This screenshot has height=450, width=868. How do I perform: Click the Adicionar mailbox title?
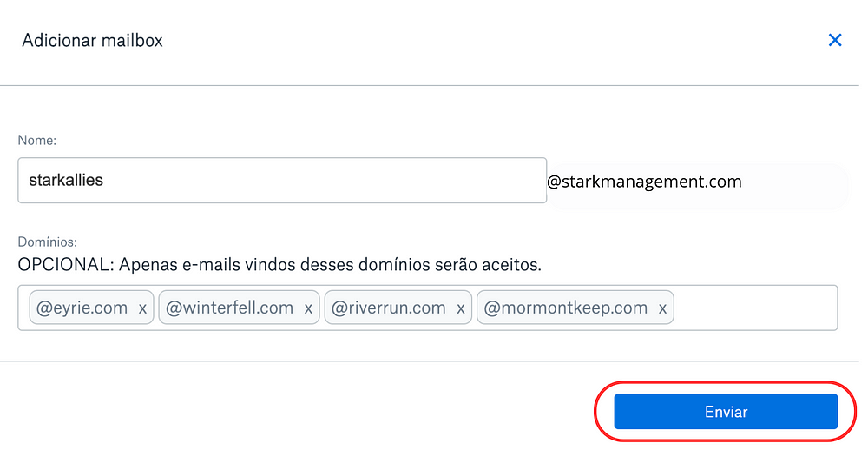click(x=93, y=41)
